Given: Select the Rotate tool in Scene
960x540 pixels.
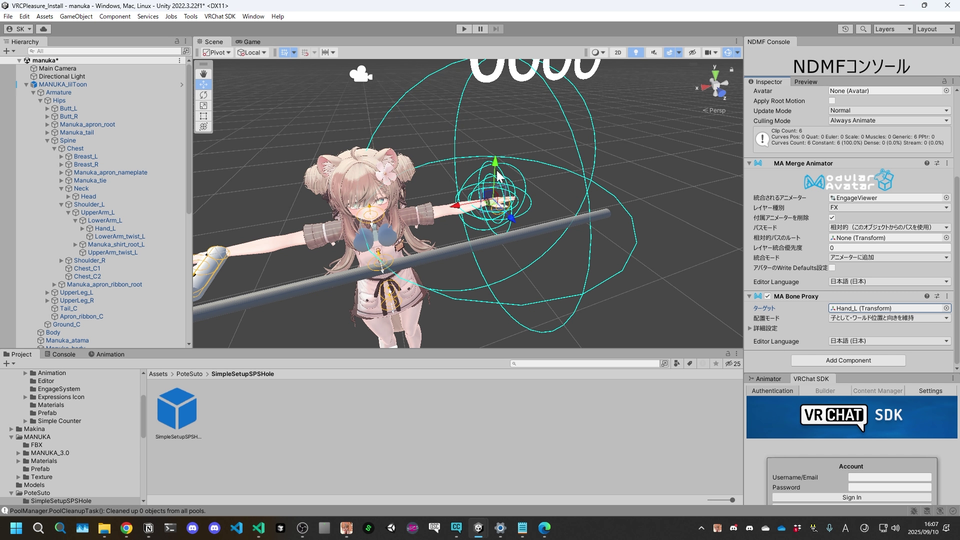Looking at the screenshot, I should tap(203, 95).
